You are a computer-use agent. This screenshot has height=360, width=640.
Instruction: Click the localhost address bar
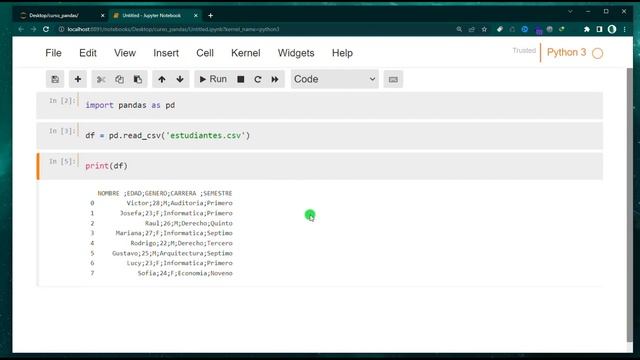point(173,29)
